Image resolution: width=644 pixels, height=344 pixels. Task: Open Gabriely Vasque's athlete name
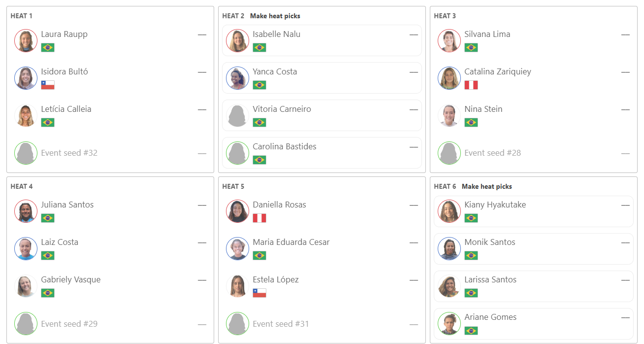point(71,279)
